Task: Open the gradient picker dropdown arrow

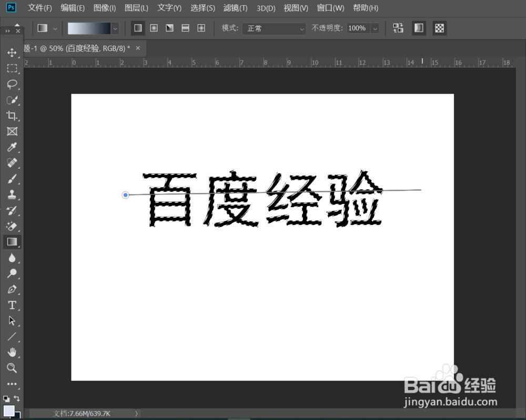Action: pyautogui.click(x=115, y=28)
